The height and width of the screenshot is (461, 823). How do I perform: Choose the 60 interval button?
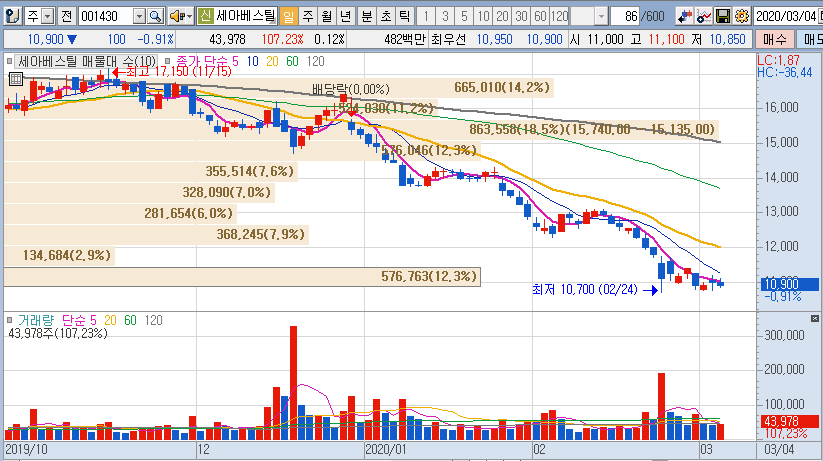click(x=540, y=16)
